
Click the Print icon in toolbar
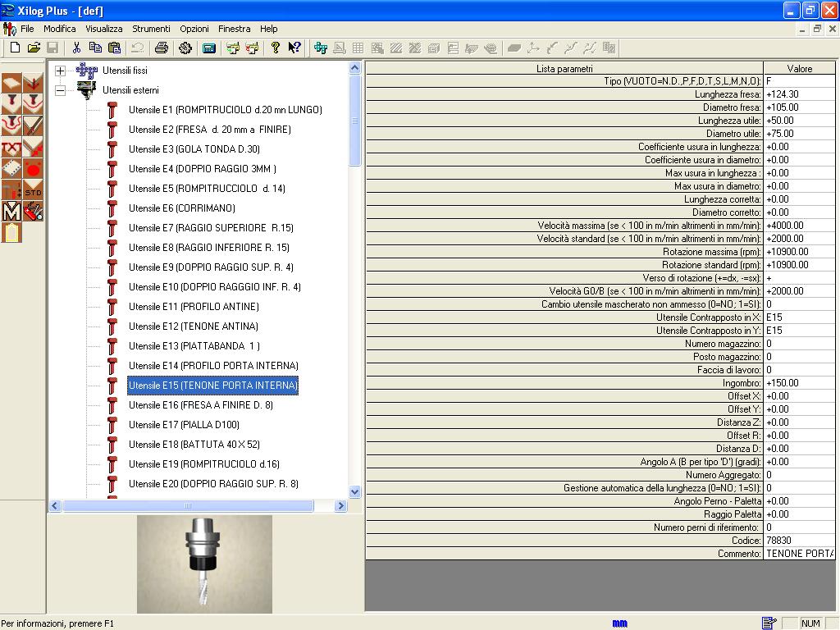[x=162, y=48]
